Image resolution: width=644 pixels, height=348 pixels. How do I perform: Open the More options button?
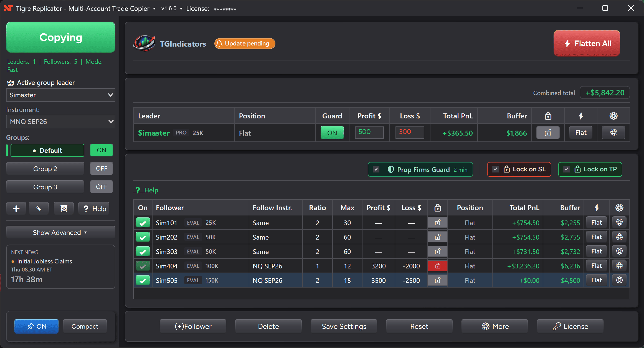click(x=495, y=326)
